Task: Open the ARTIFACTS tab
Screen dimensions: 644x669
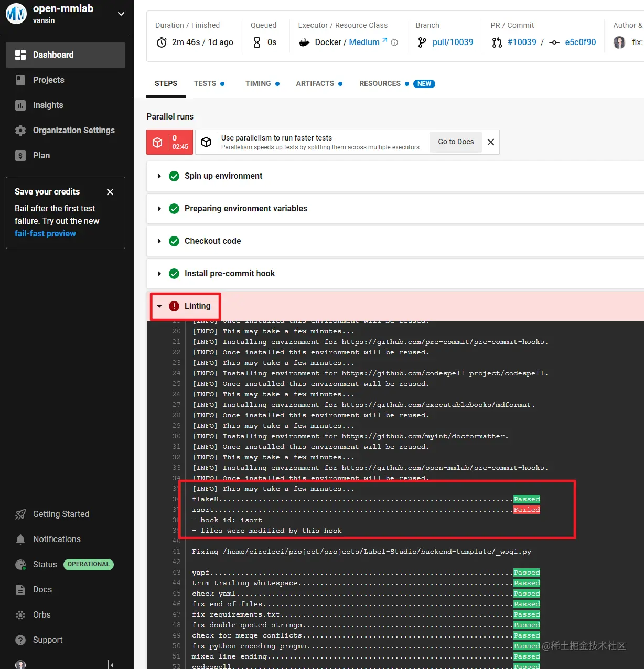Action: tap(315, 83)
